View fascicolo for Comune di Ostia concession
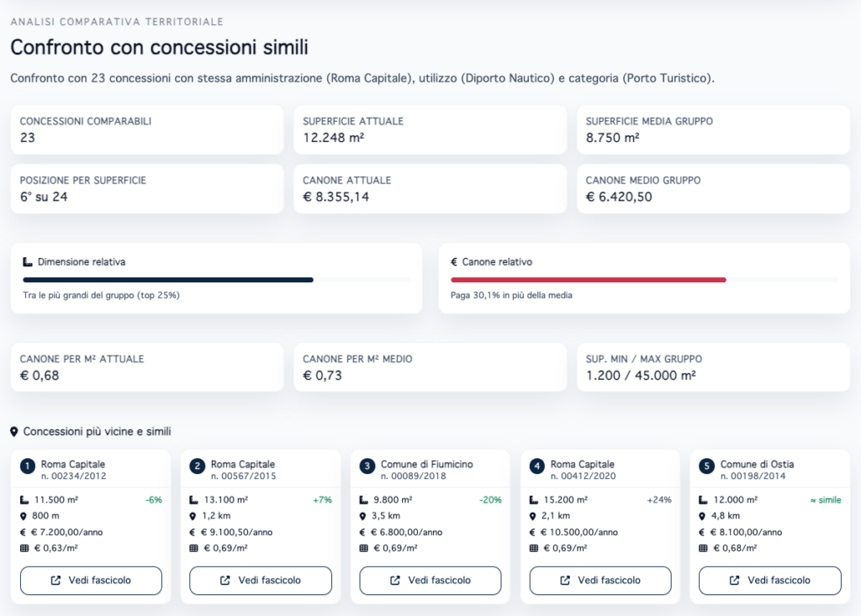861x616 pixels. [x=770, y=580]
